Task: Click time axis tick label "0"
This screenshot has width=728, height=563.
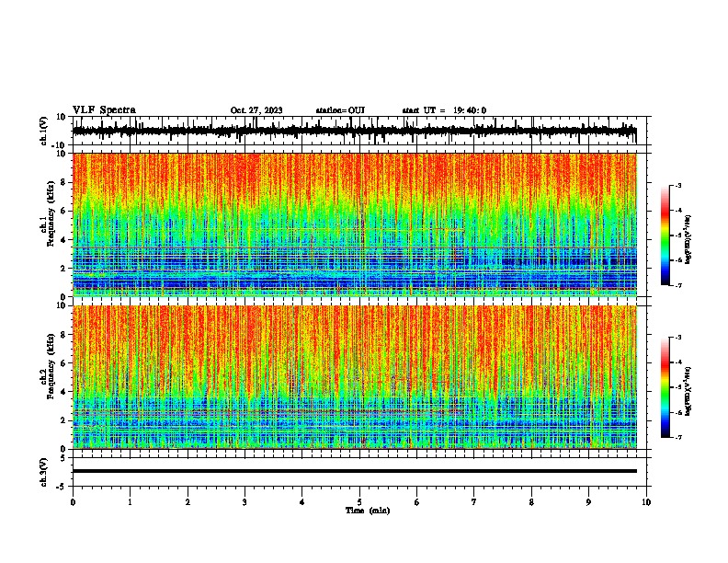Action: click(x=73, y=502)
